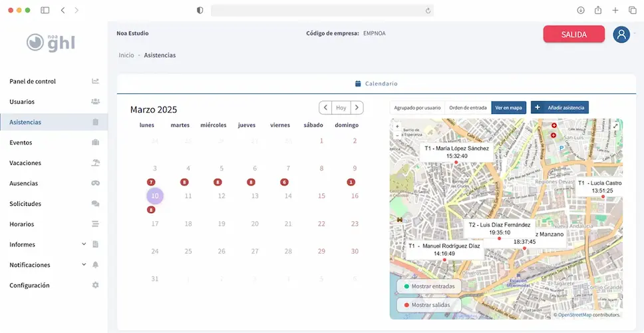Open a new browser tab
644x333 pixels.
615,10
